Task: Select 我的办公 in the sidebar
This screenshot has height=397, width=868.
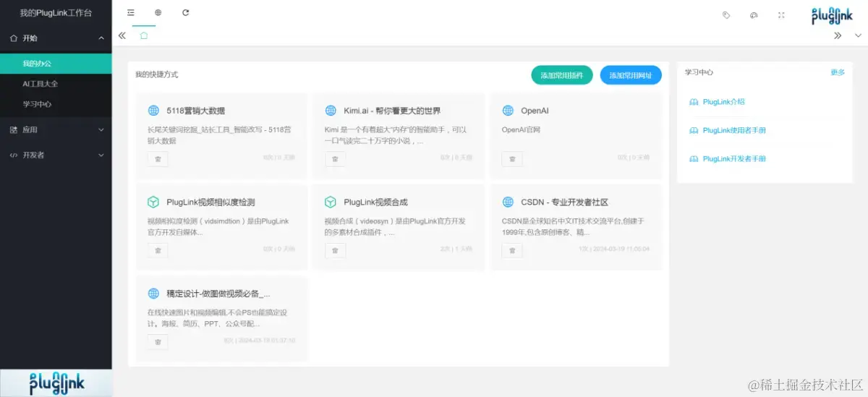Action: [56, 64]
